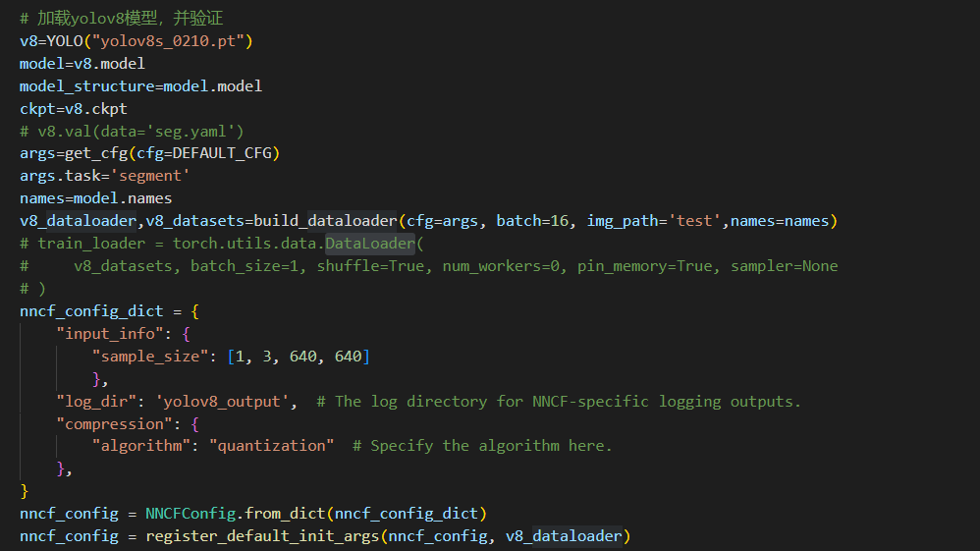Click nncf_config_dict variable definition
This screenshot has height=551, width=980.
(x=91, y=310)
